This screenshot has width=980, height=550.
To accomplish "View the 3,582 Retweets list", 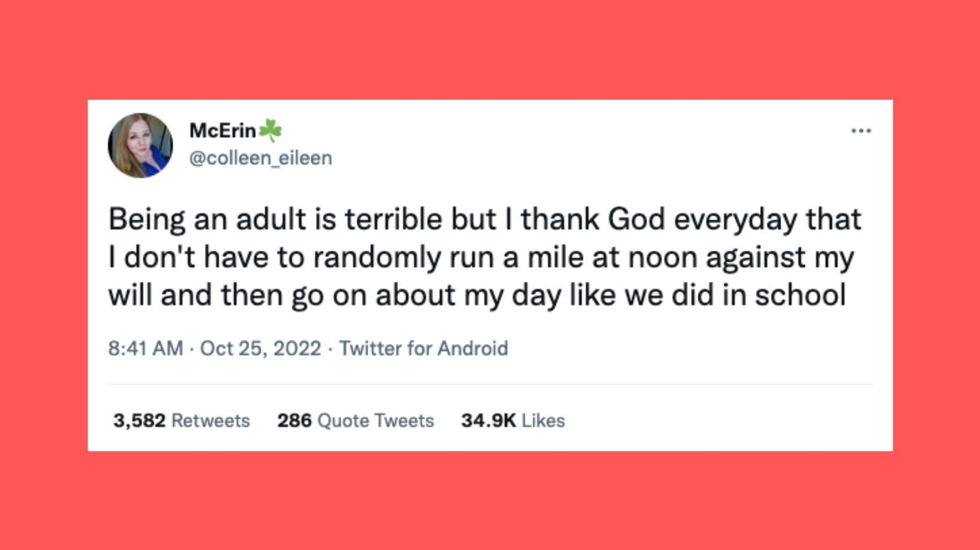I will pos(181,420).
